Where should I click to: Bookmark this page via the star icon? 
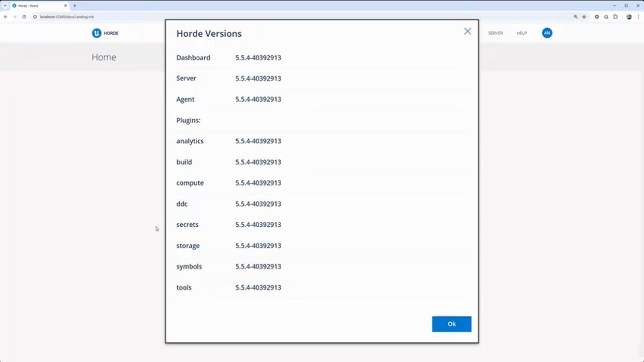(x=584, y=17)
